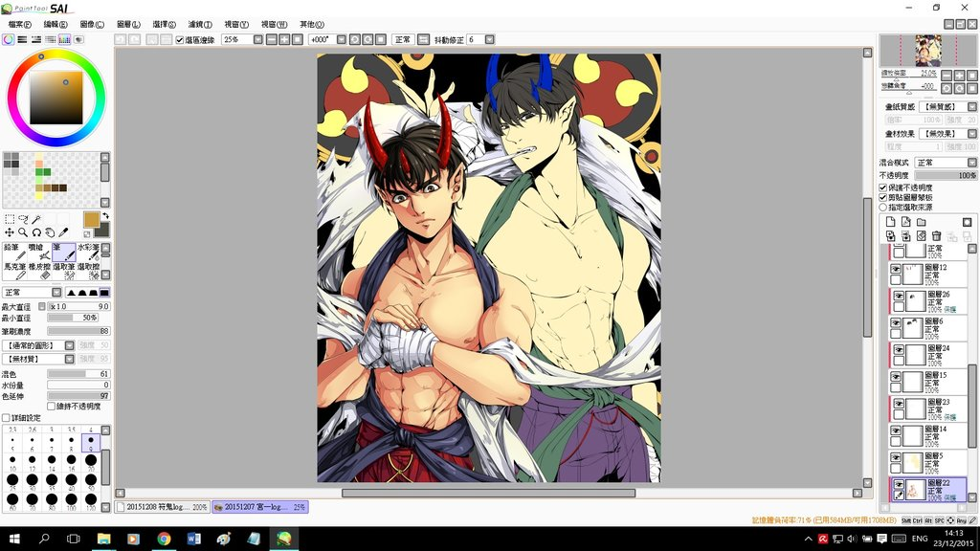The image size is (980, 551).
Task: Add a layer mask
Action: click(967, 222)
